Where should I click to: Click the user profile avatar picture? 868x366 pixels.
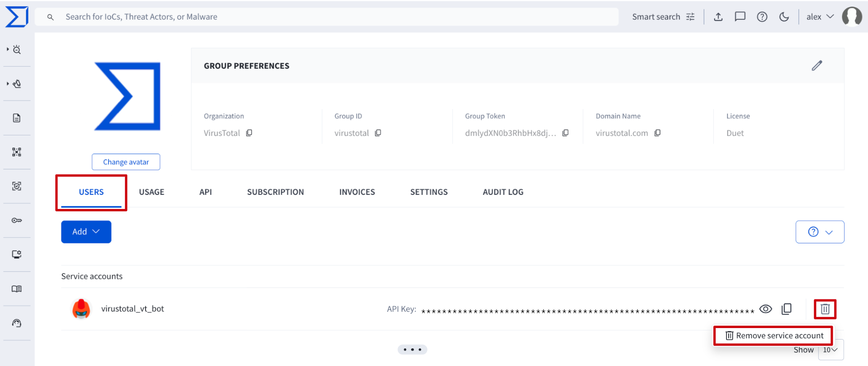coord(852,17)
